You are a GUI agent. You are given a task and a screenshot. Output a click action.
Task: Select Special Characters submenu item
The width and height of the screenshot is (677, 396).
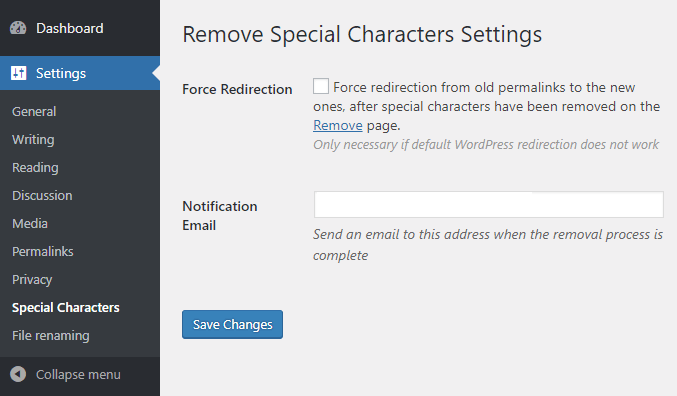pos(66,307)
